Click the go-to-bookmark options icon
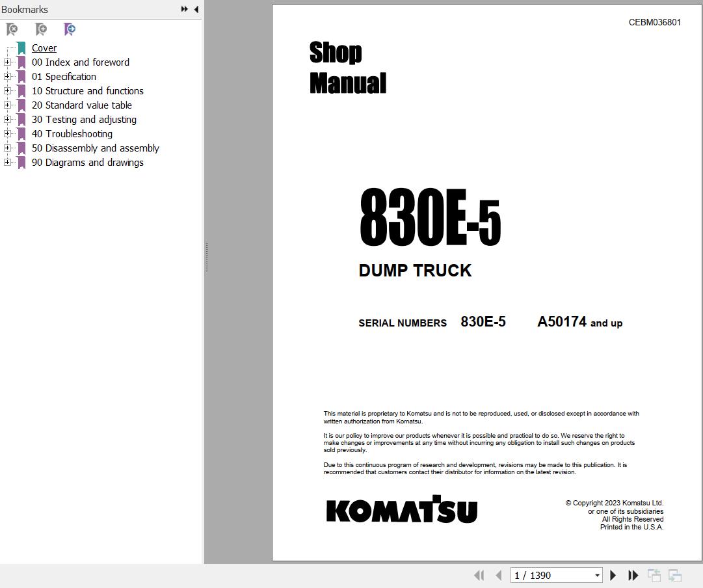Viewport: 703px width, 588px height. click(70, 30)
